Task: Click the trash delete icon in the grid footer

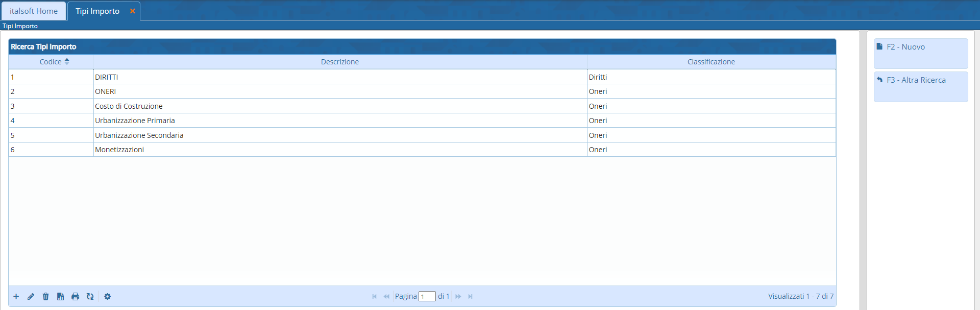Action: click(46, 297)
